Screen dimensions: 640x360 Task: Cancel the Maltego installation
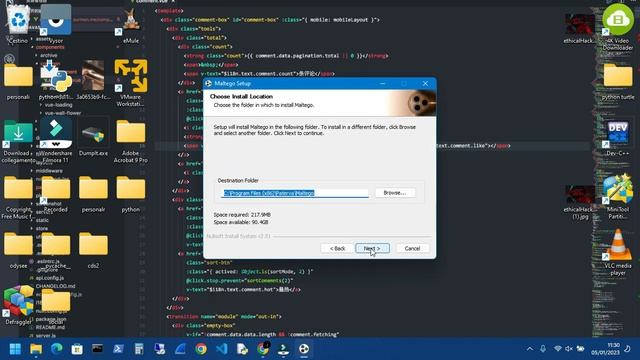(412, 248)
